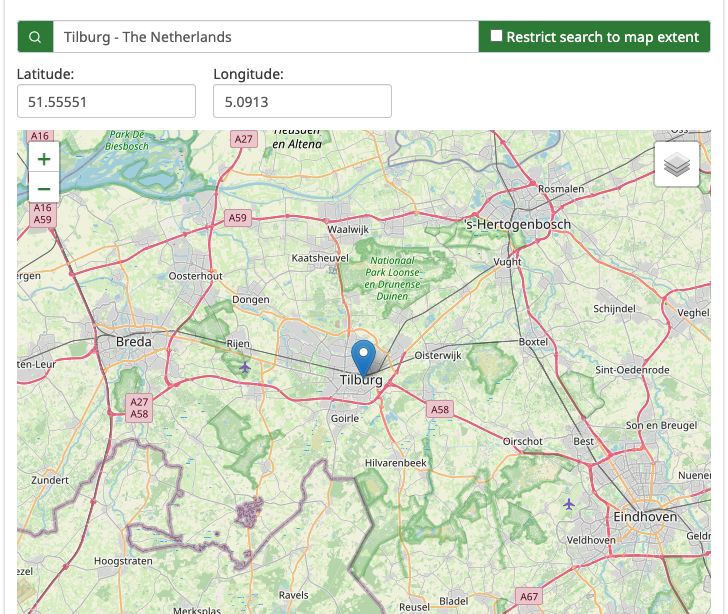The height and width of the screenshot is (614, 728).
Task: Click the A58 road shield near Oisterwijk
Action: point(439,408)
